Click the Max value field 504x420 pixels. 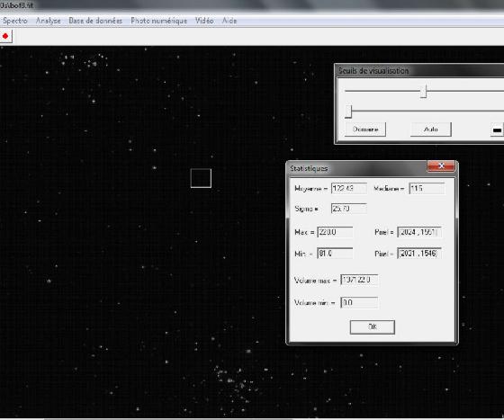coord(335,232)
